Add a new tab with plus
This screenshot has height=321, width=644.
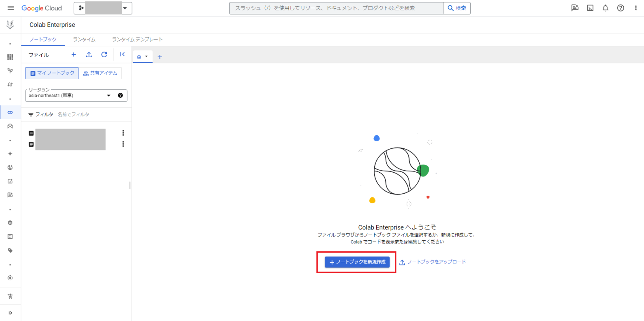click(x=160, y=57)
